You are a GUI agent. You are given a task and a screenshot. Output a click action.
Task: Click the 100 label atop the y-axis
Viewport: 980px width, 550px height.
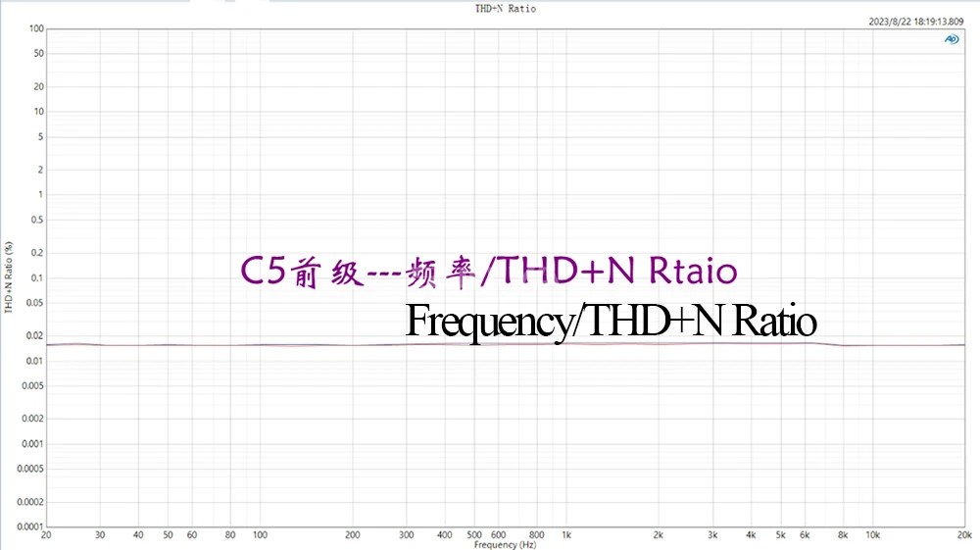point(36,28)
